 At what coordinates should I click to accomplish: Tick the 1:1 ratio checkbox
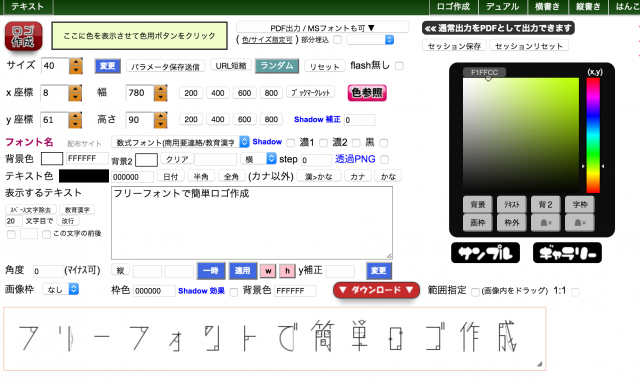575,292
